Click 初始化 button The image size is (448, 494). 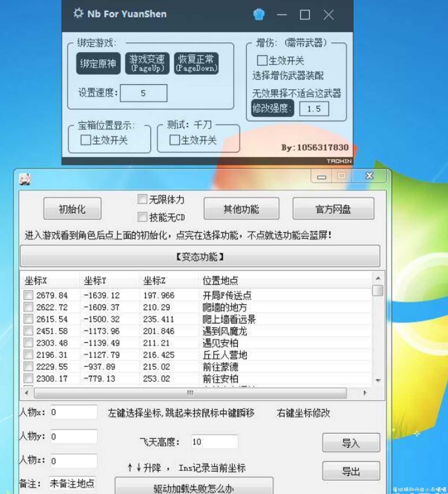point(72,209)
